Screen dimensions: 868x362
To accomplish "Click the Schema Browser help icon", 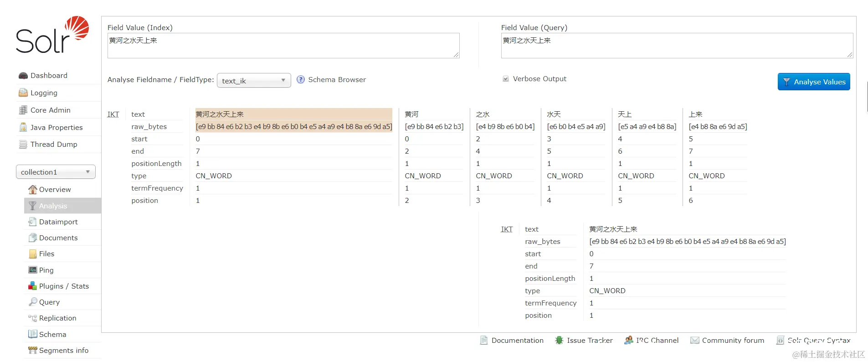I will (301, 80).
